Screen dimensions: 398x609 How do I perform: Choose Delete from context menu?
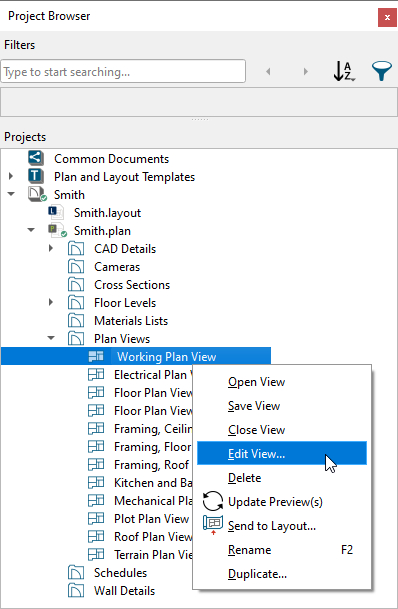282,478
